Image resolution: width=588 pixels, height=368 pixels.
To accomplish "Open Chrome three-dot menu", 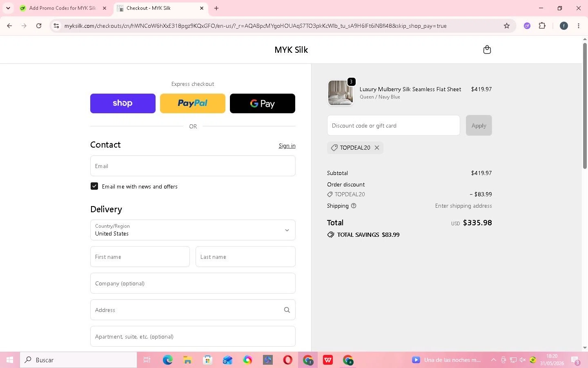I will (579, 26).
